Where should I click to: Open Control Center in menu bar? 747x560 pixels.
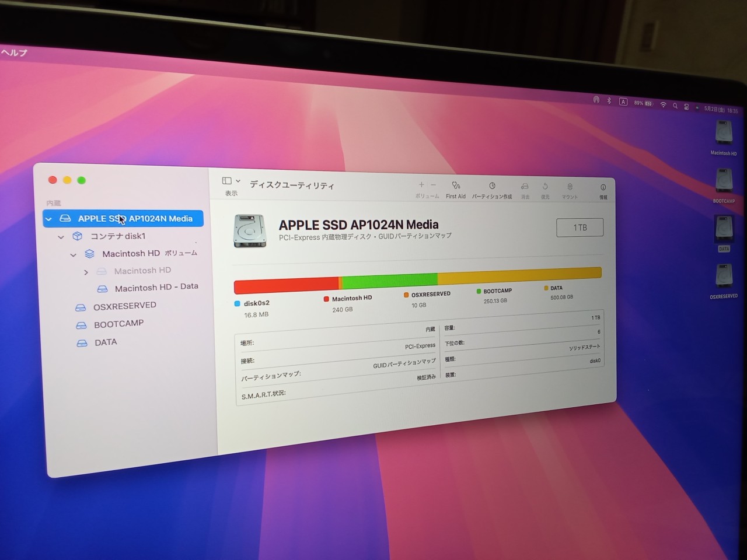tap(686, 107)
